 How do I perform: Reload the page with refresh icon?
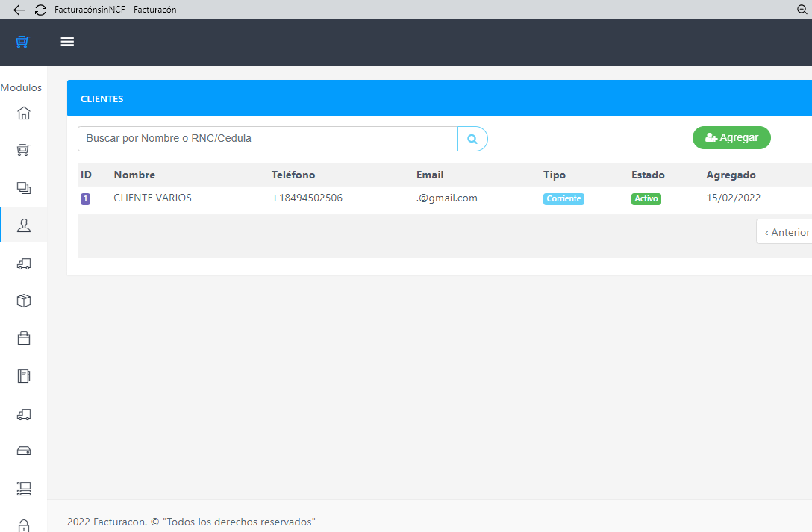tap(40, 10)
